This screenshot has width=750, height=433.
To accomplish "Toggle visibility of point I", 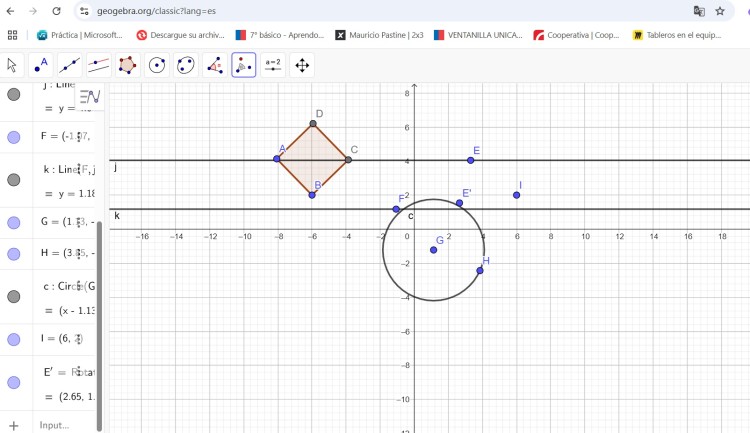I will (x=14, y=339).
